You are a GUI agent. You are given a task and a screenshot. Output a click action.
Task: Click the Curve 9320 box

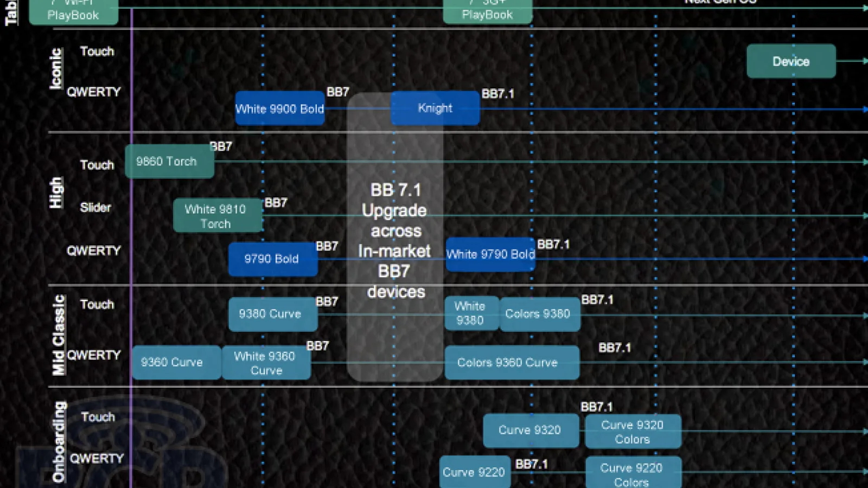click(x=531, y=431)
